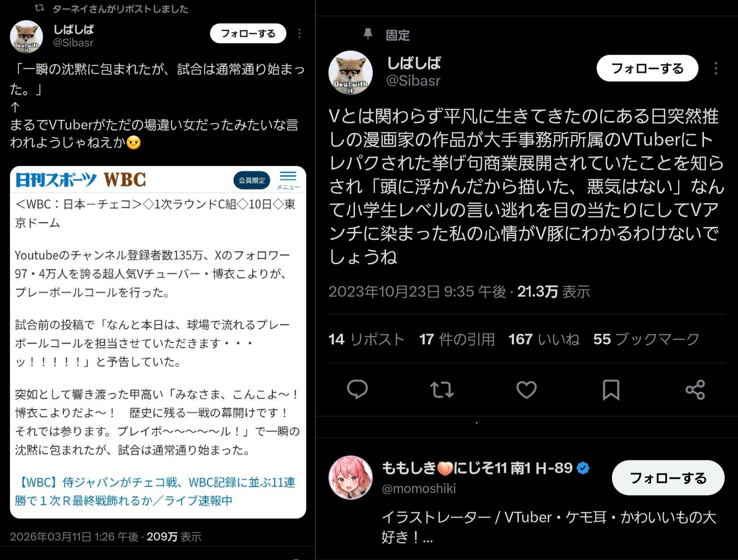Follow しばしば on the right pinned tweet
This screenshot has height=560, width=738.
647,68
